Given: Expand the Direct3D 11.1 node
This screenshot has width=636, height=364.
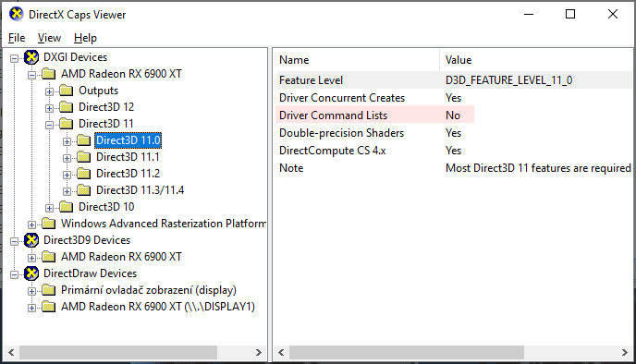Looking at the screenshot, I should pyautogui.click(x=67, y=158).
